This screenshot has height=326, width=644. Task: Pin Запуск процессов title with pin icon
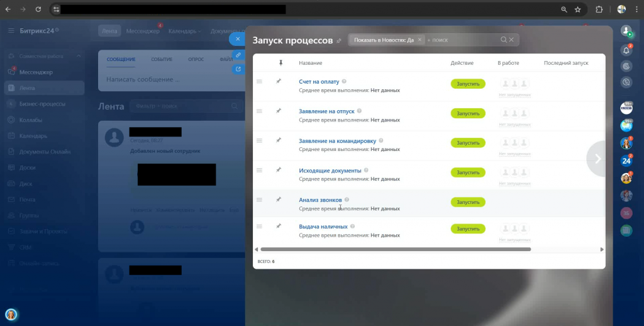pos(339,41)
